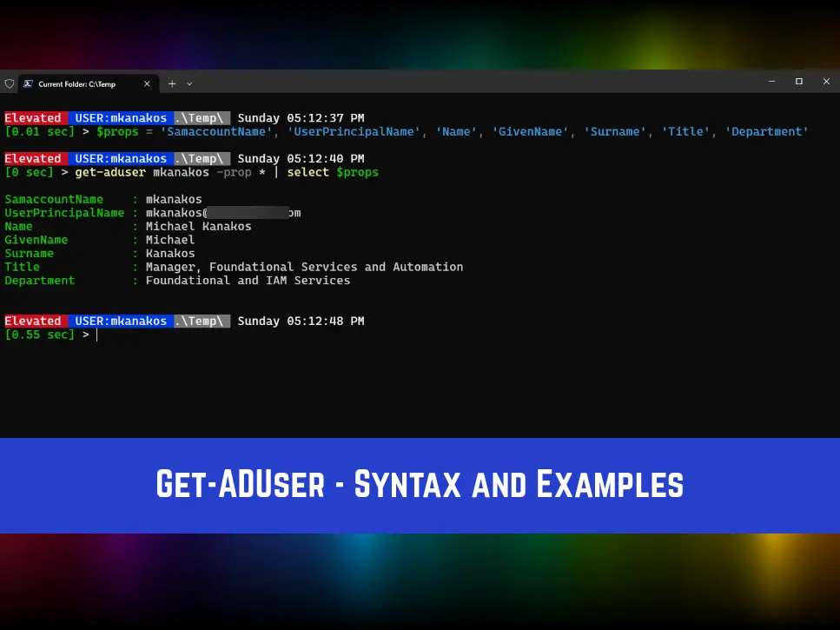Click the Get-ADUser Syntax and Examples banner heading
Viewport: 840px width, 630px height.
pyautogui.click(x=420, y=484)
